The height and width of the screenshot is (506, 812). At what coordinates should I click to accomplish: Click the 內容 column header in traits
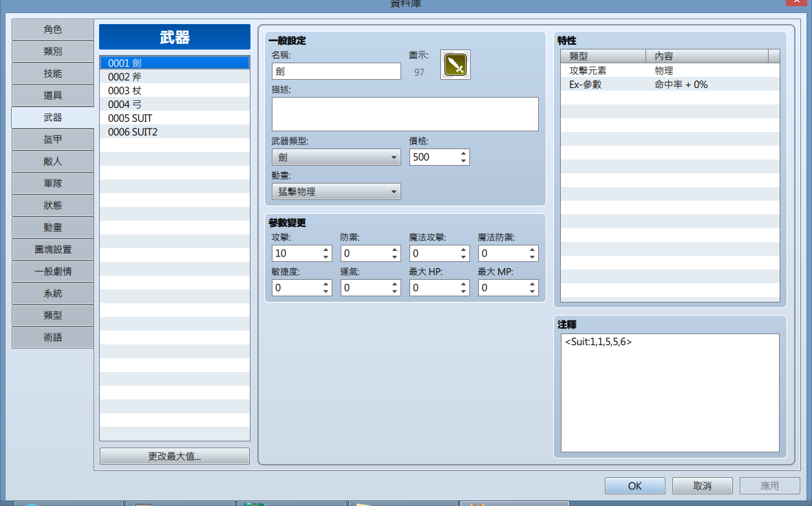pos(707,56)
